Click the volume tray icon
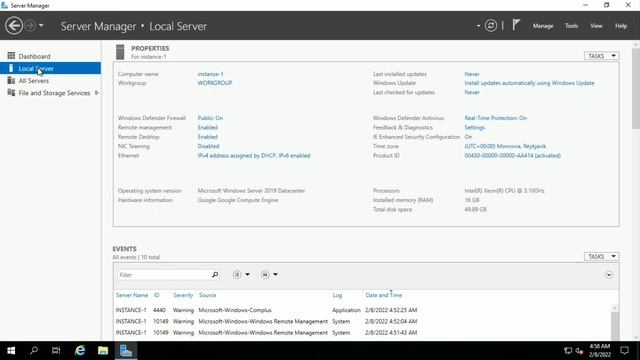This screenshot has width=640, height=360. tap(579, 351)
